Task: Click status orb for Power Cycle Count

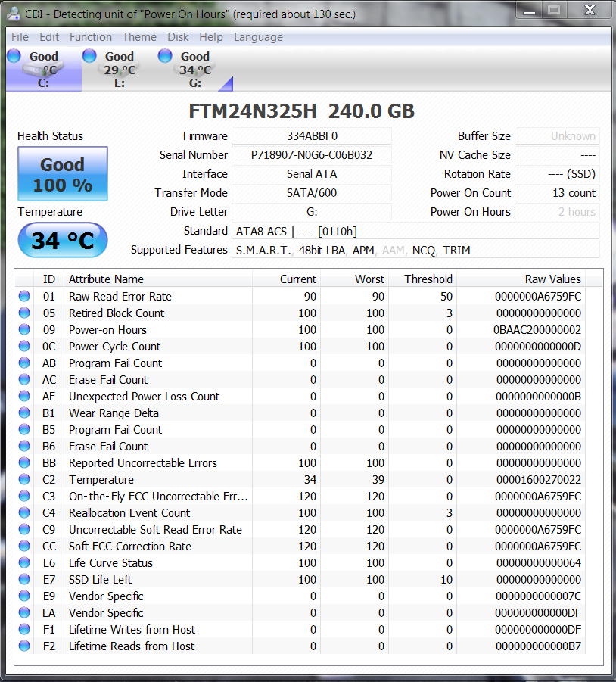Action: pos(25,347)
